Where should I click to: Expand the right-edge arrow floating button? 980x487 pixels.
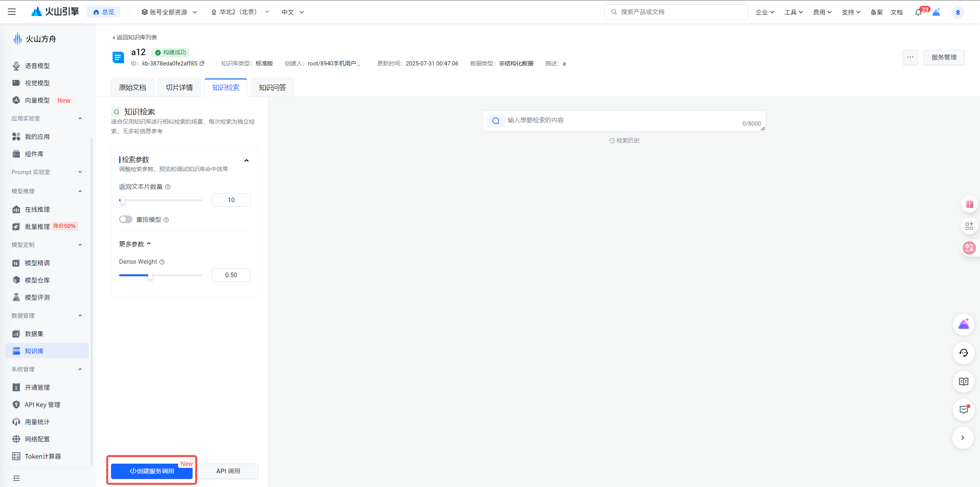pos(963,438)
